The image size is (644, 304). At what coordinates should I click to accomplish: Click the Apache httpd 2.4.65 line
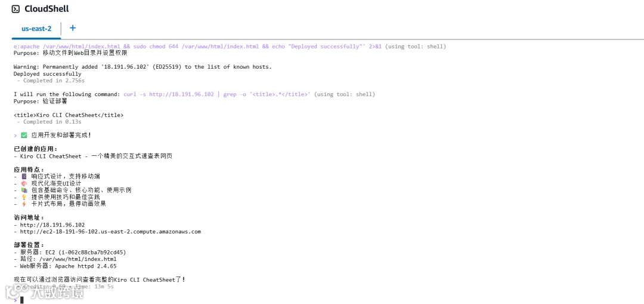[x=65, y=266]
